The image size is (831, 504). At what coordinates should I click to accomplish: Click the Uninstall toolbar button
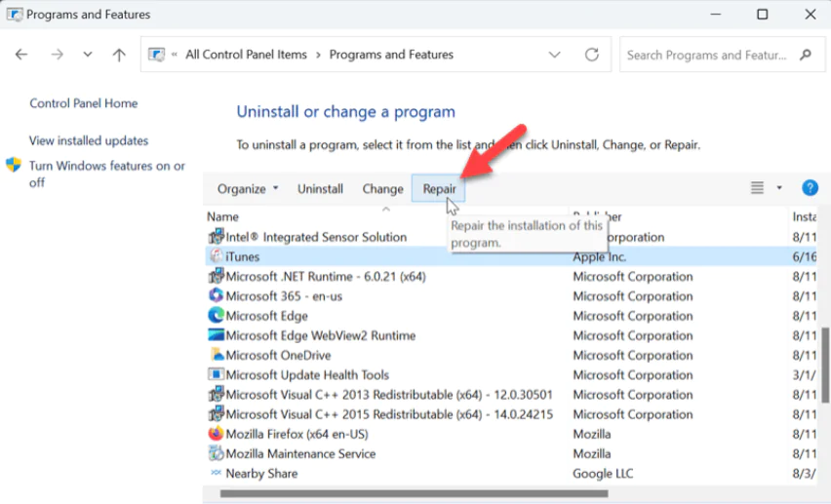[x=320, y=189]
